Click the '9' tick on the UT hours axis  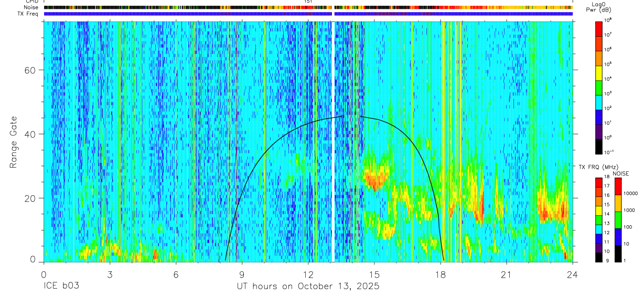click(x=242, y=274)
